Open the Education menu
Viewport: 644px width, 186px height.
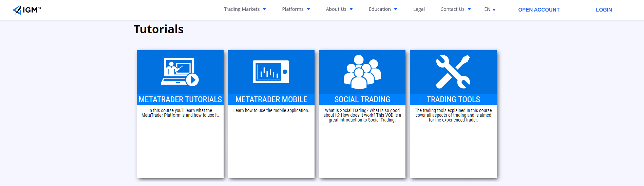tap(380, 9)
